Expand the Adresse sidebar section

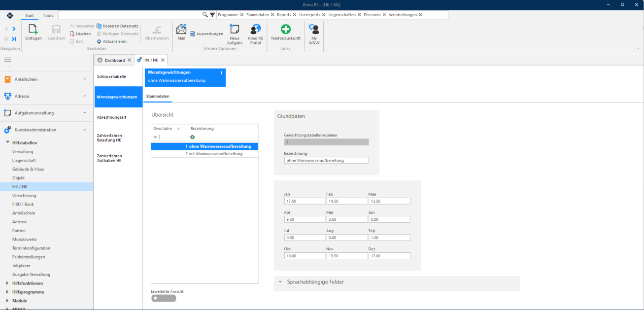point(46,96)
